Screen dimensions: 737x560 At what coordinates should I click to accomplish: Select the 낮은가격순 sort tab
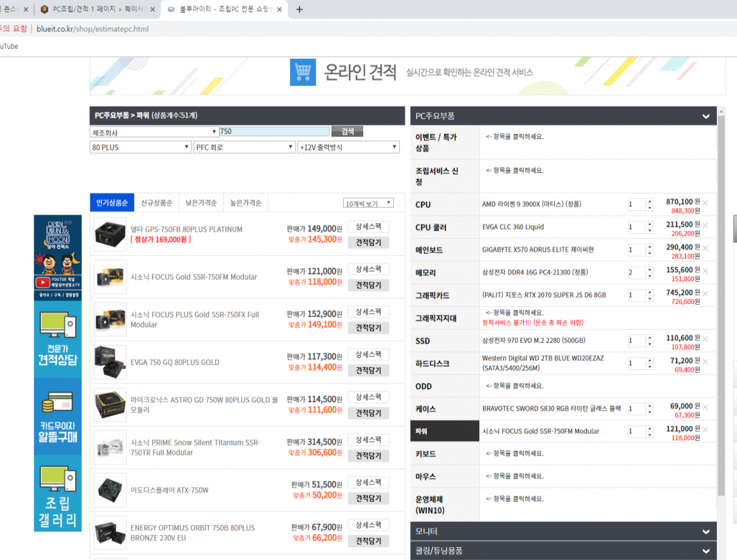tap(201, 202)
